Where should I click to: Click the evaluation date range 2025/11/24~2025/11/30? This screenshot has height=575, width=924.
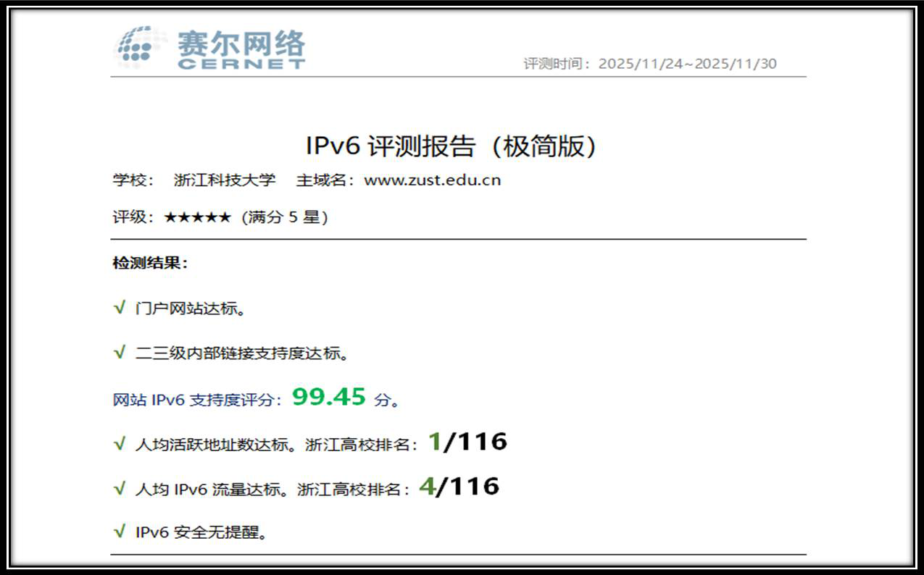687,64
